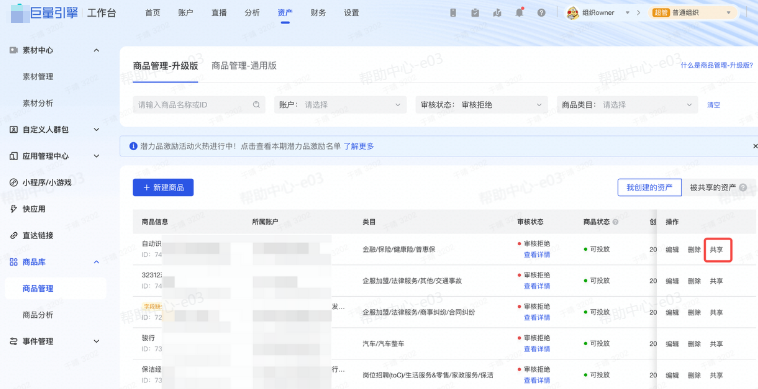This screenshot has width=758, height=389.
Task: Open the 审核状态 filter dropdown
Action: point(481,105)
